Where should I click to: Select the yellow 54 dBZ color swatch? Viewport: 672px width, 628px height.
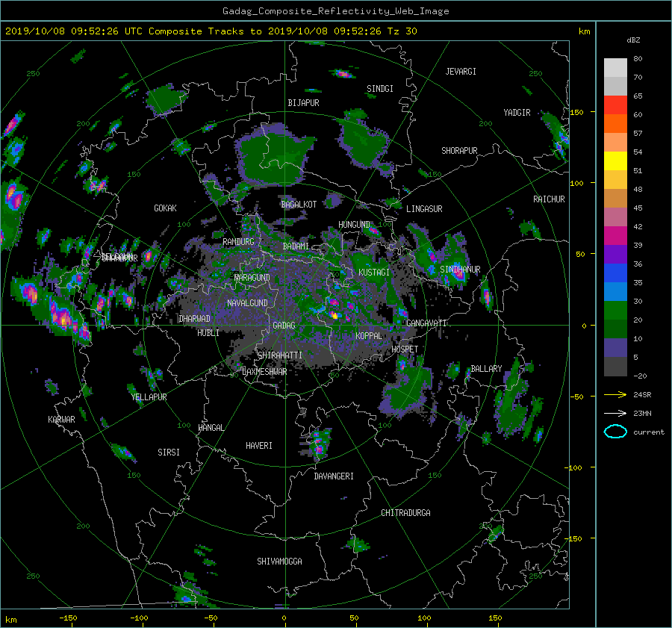(615, 161)
